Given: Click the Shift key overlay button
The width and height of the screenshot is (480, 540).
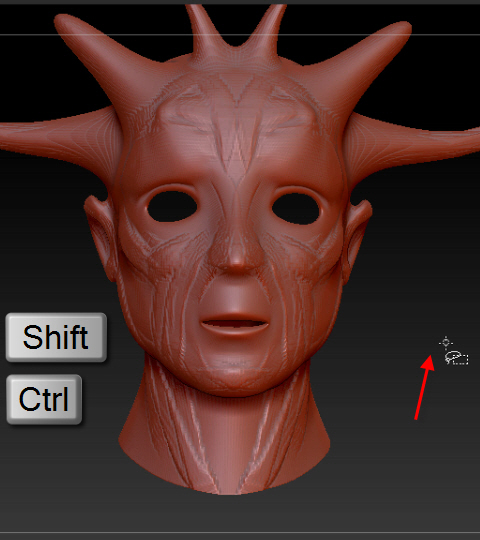Looking at the screenshot, I should pos(56,337).
